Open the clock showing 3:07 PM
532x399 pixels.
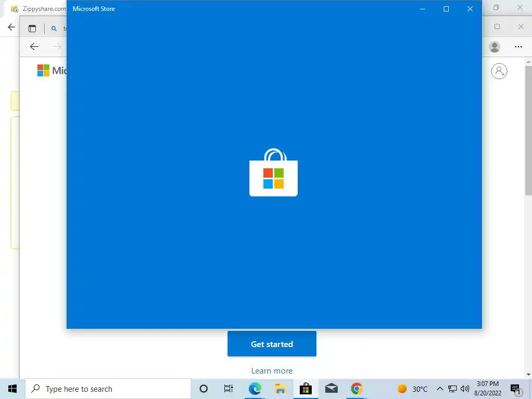pyautogui.click(x=487, y=389)
